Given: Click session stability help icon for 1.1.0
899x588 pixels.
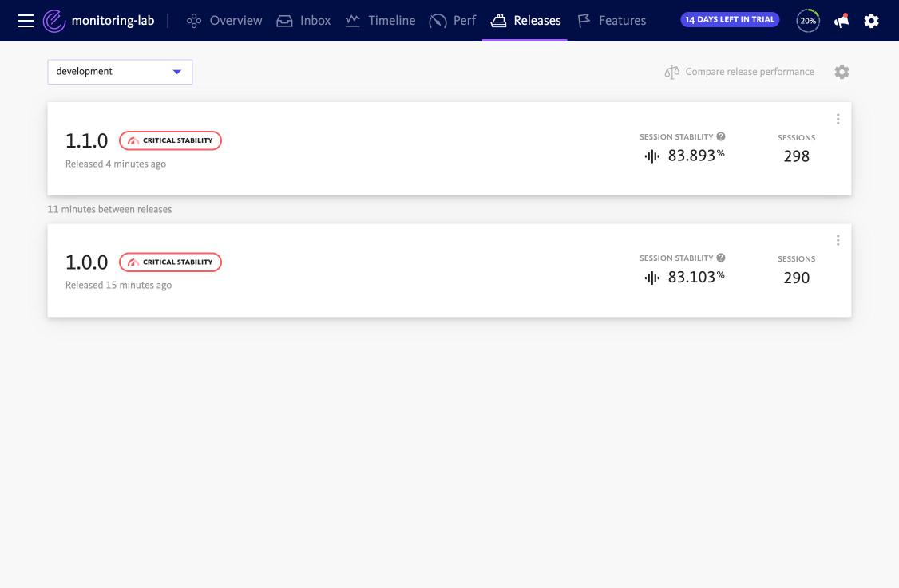Looking at the screenshot, I should (x=721, y=136).
